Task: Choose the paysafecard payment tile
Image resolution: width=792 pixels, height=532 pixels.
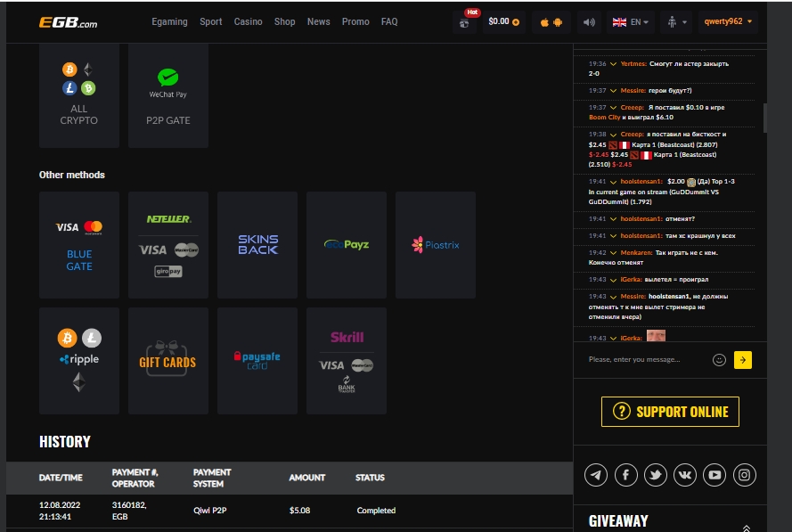Action: (257, 361)
